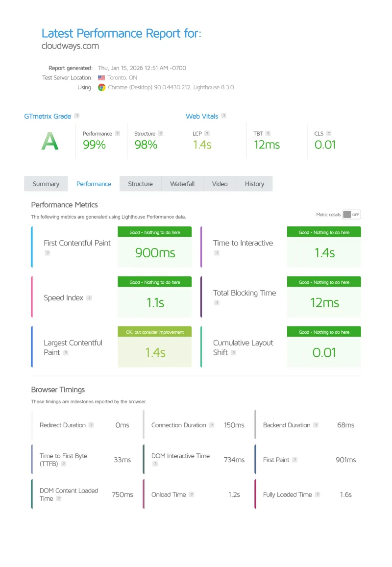Screen dimensions: 392x567
Task: Click the GTmetrix Grade heading link
Action: 48,117
